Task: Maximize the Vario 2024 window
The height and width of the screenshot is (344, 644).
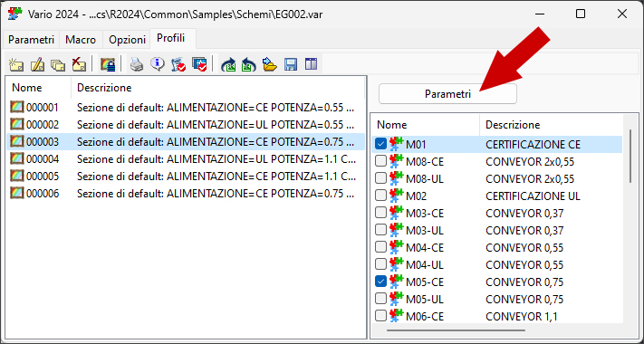Action: (x=581, y=14)
